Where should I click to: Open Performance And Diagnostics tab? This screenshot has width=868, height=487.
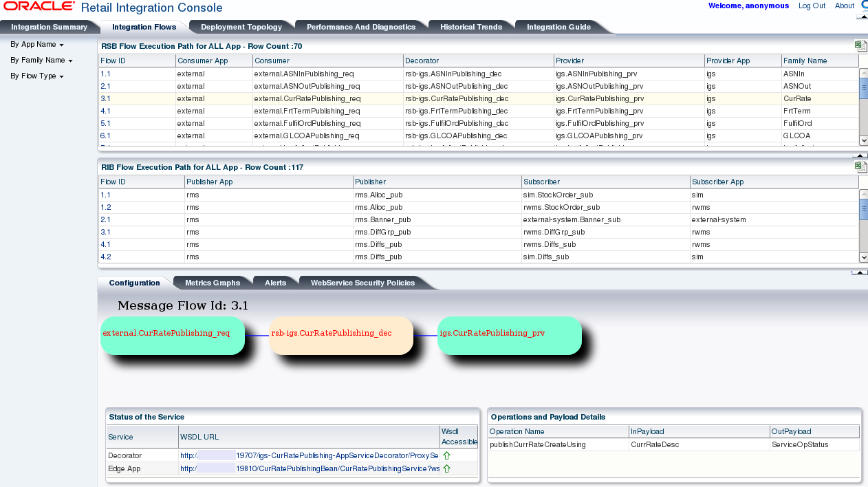(361, 27)
